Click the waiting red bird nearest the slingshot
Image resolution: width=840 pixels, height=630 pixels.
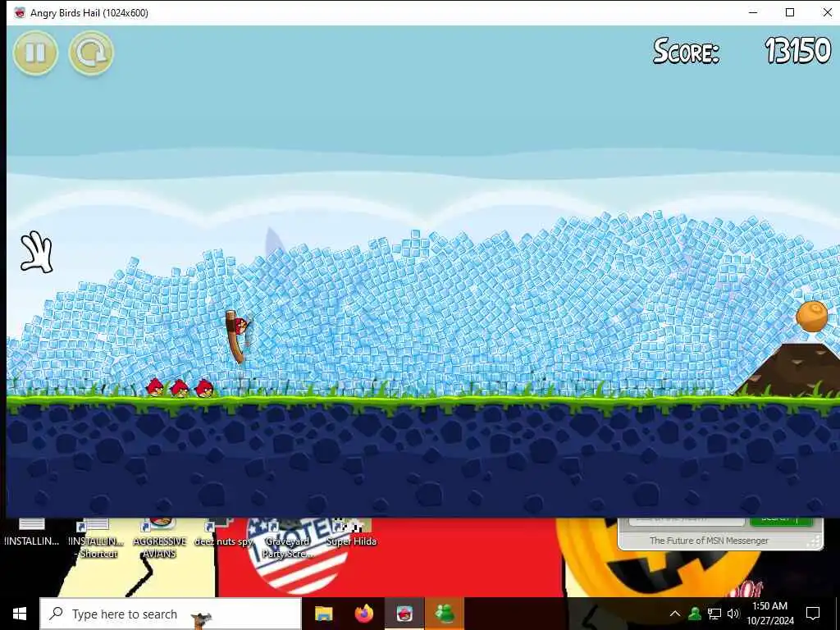click(204, 388)
